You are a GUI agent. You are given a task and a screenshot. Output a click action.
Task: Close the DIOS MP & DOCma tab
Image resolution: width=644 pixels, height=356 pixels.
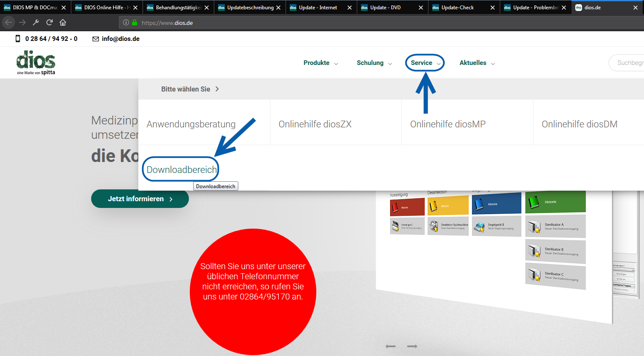[64, 8]
